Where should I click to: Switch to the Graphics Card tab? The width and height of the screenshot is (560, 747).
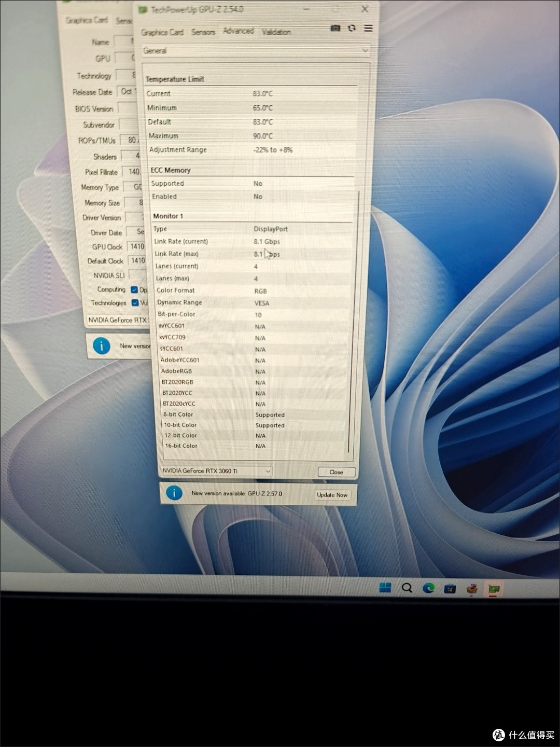click(162, 32)
